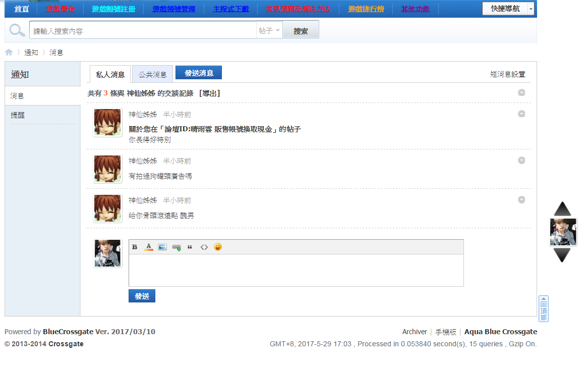The width and height of the screenshot is (588, 368).
Task: Switch to the 公共消息 tab
Action: point(152,74)
